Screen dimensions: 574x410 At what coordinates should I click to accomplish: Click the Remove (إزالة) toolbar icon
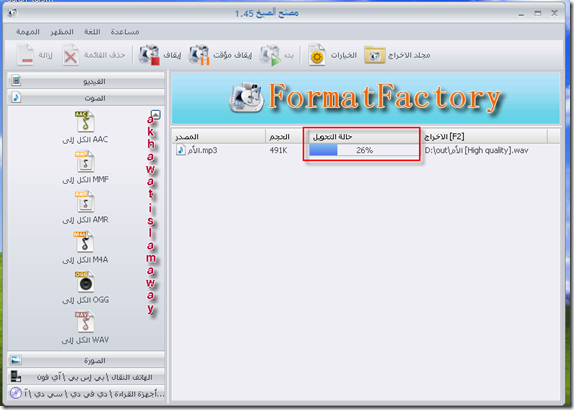tap(26, 55)
